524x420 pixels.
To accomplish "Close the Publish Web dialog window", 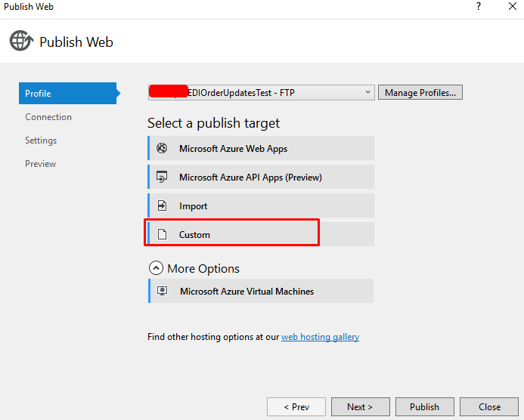I will [x=513, y=6].
